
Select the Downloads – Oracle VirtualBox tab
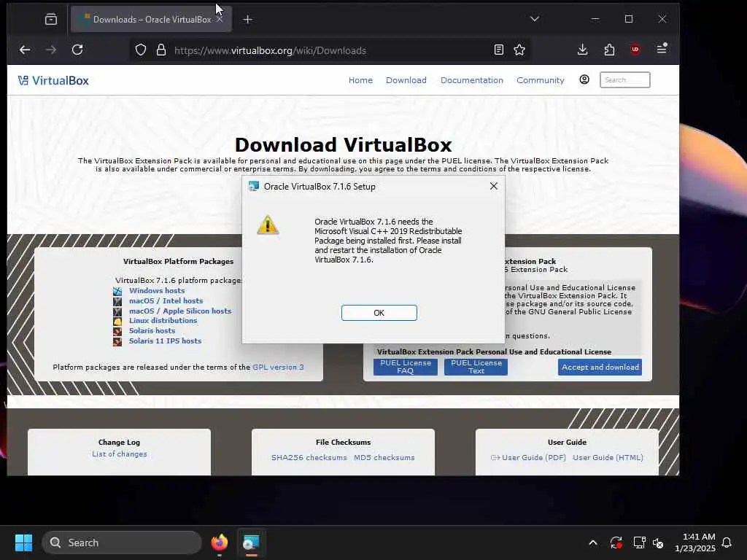coord(152,20)
